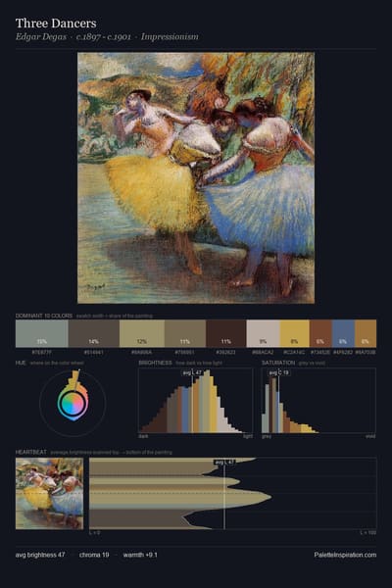The width and height of the screenshot is (392, 588).
Task: Open the PaletteInspiration.com link
Action: [x=345, y=555]
